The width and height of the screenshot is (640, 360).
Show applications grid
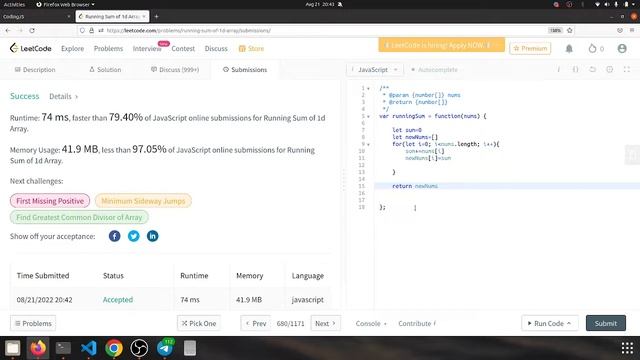point(627,348)
